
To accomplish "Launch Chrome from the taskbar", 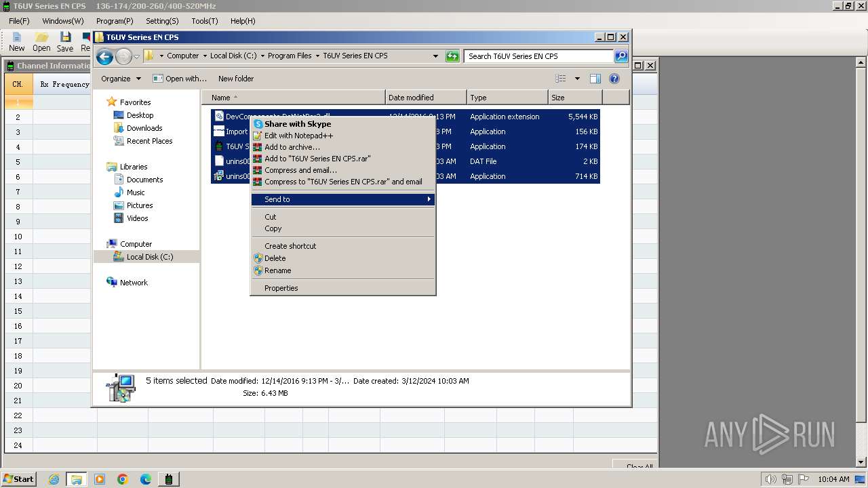I will [123, 479].
